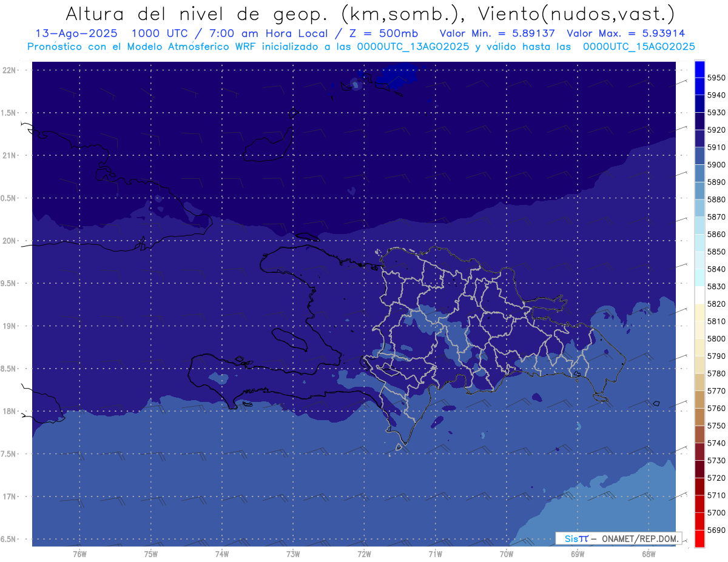This screenshot has width=728, height=562.
Task: Click the '5700' colorbar value
Action: coord(716,513)
